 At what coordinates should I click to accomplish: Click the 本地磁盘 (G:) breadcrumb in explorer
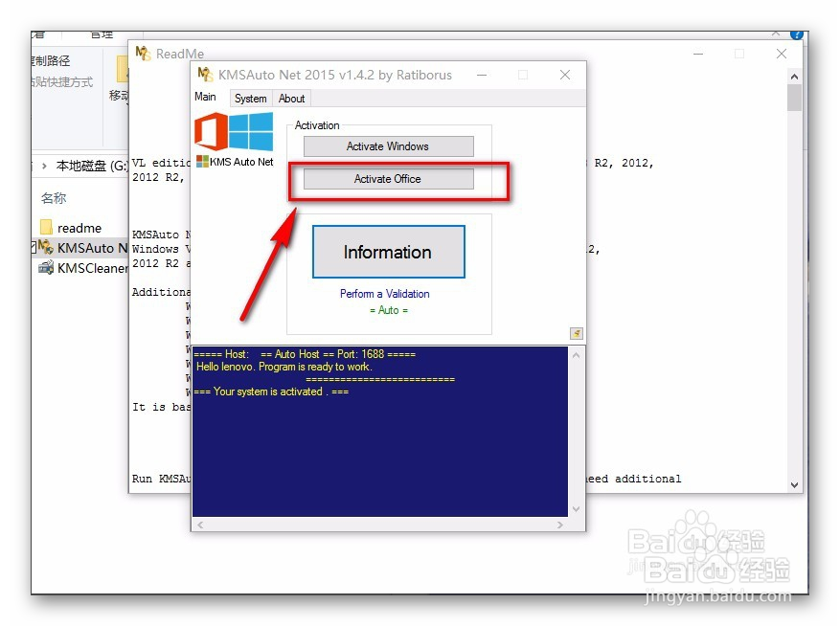92,166
